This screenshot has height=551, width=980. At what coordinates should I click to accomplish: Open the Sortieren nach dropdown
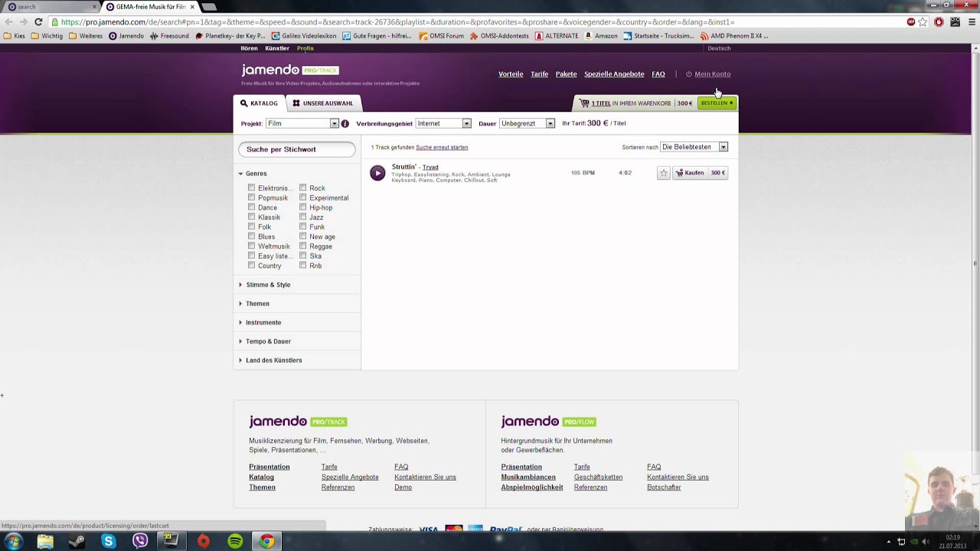pyautogui.click(x=694, y=147)
